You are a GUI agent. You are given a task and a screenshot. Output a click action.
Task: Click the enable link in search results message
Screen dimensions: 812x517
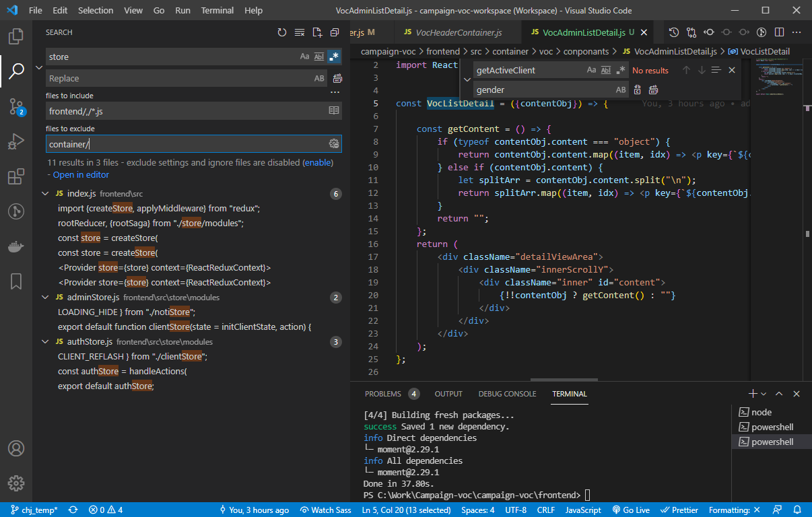click(x=318, y=162)
